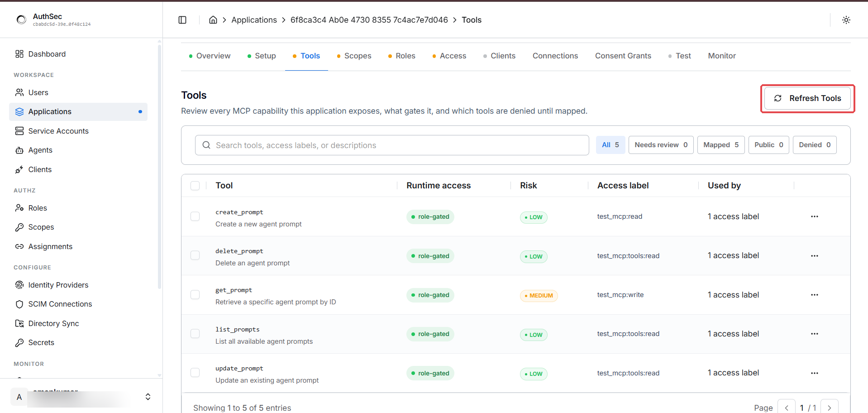The width and height of the screenshot is (868, 413).
Task: Click Applications in the breadcrumb
Action: point(254,20)
